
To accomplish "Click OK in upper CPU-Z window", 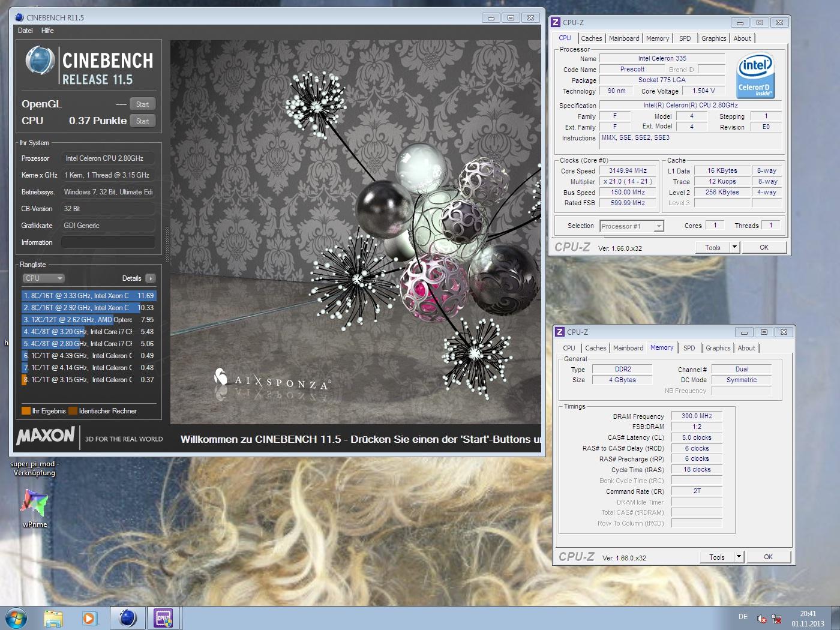I will click(764, 247).
